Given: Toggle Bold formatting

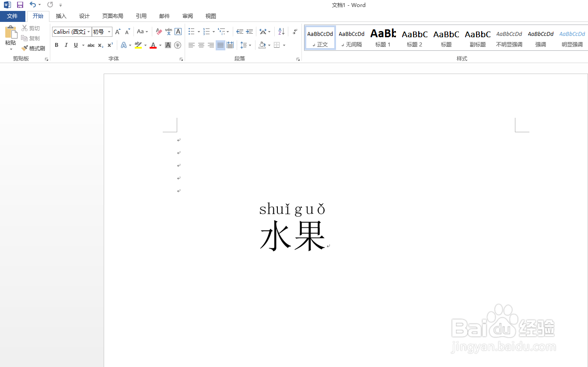Looking at the screenshot, I should coord(56,45).
